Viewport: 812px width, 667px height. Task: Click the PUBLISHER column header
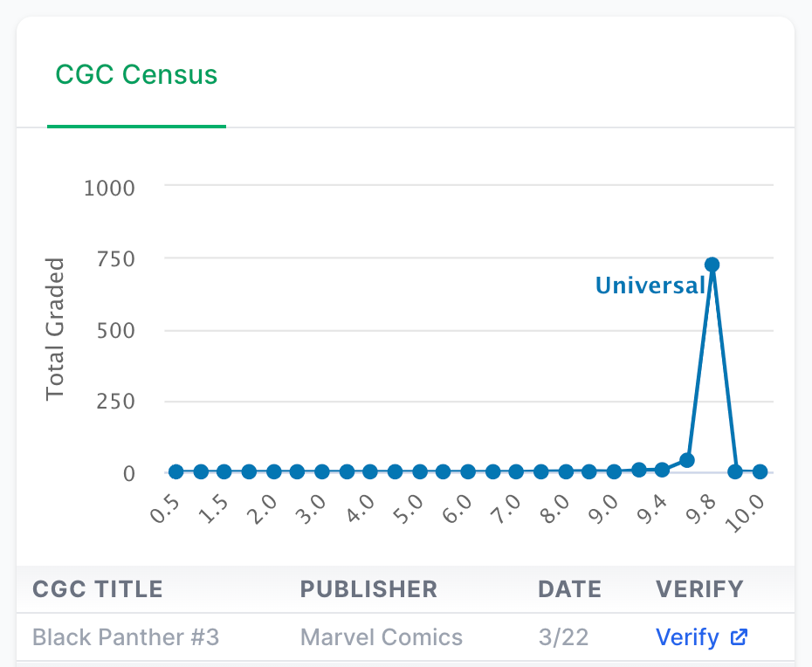[x=368, y=589]
